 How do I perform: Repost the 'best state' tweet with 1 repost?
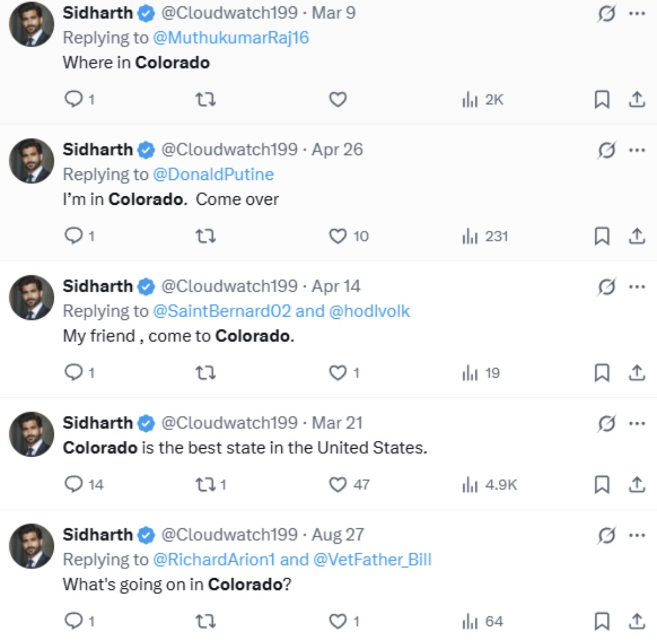click(211, 484)
